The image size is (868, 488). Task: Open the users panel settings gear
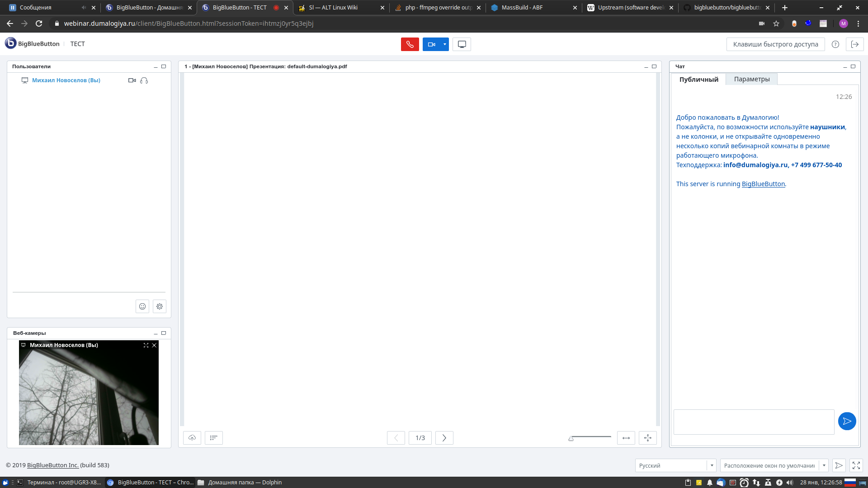(159, 306)
